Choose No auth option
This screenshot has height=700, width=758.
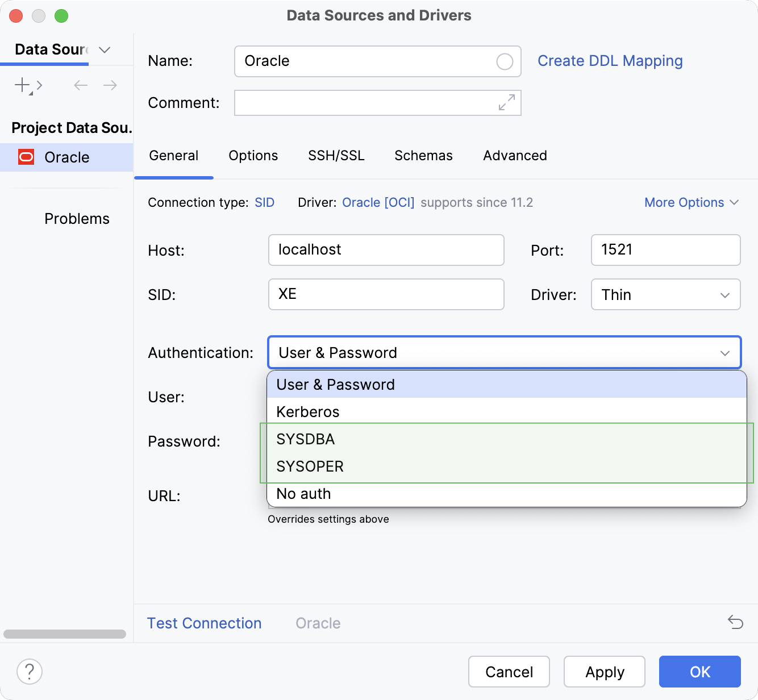[506, 494]
